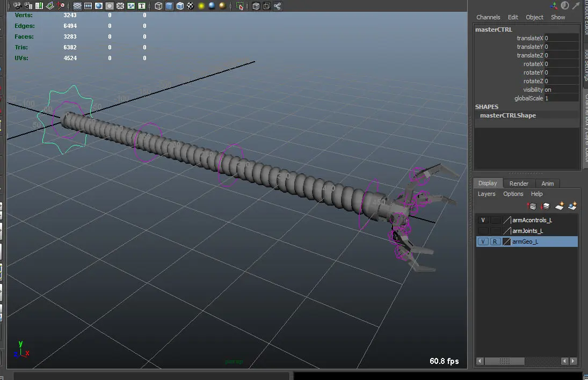Toggle the Textured checker sphere icon

coord(191,5)
